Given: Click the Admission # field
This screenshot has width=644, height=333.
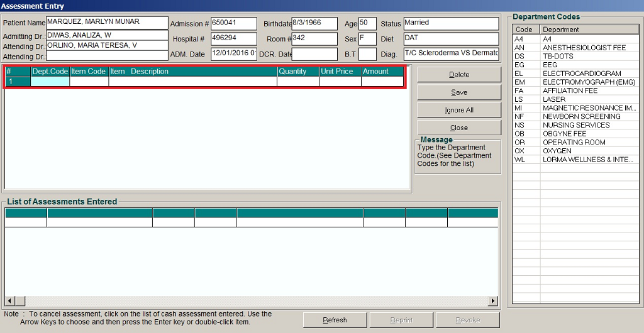Looking at the screenshot, I should pyautogui.click(x=233, y=24).
